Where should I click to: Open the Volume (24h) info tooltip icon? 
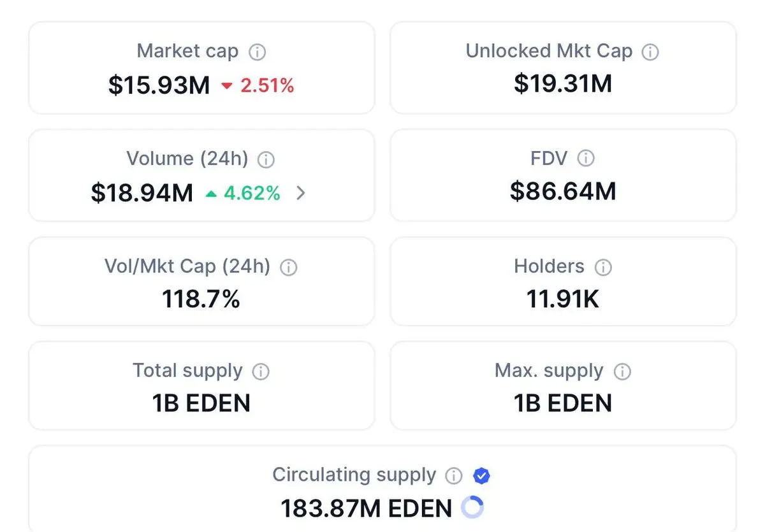(x=266, y=159)
